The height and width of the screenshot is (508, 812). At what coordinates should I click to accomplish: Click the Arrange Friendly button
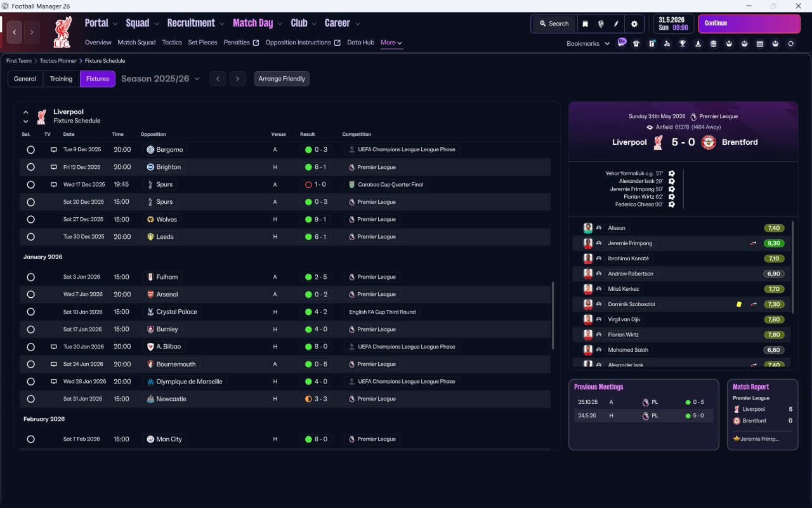tap(282, 79)
